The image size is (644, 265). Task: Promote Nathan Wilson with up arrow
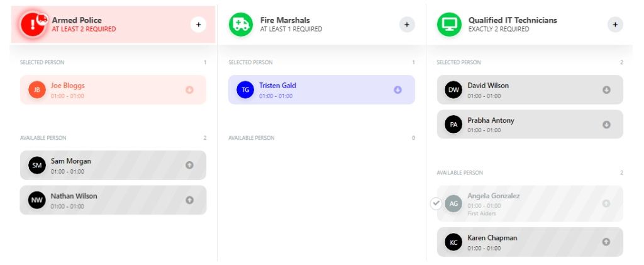pyautogui.click(x=189, y=200)
